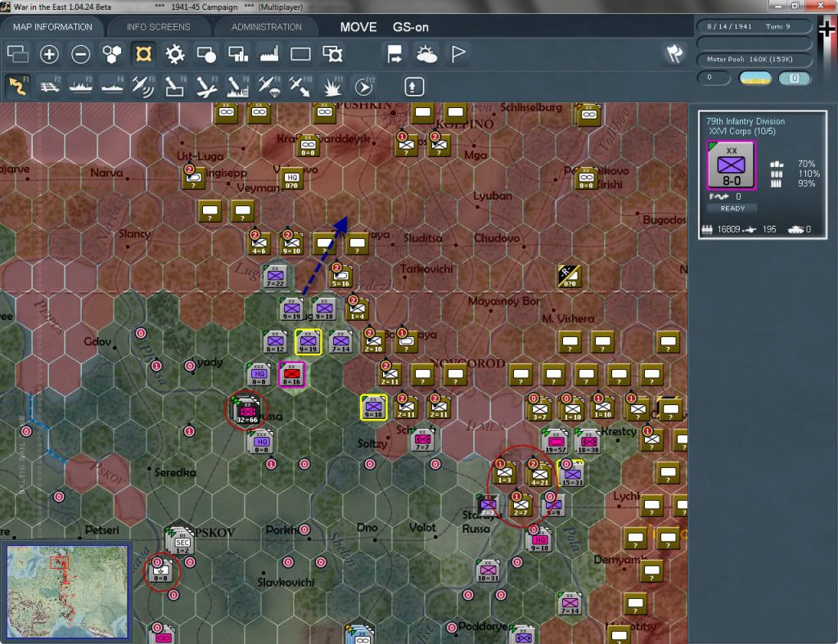Click the 195 guns count
Screen dimensions: 838x644
pyautogui.click(x=769, y=229)
